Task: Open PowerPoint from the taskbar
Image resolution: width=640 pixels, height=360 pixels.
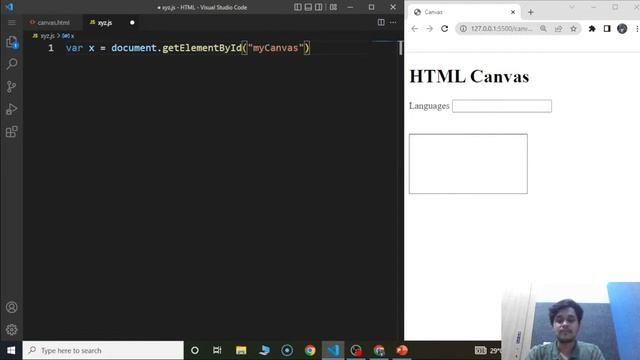Action: point(402,350)
